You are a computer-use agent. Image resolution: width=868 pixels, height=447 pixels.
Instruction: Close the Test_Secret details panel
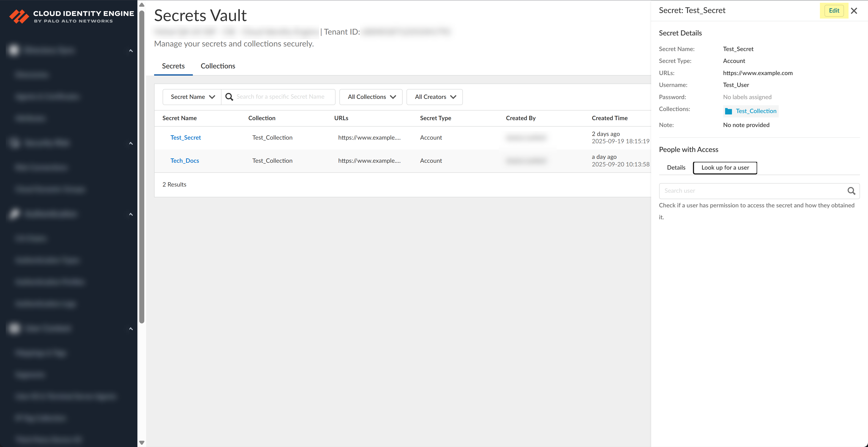(x=854, y=11)
